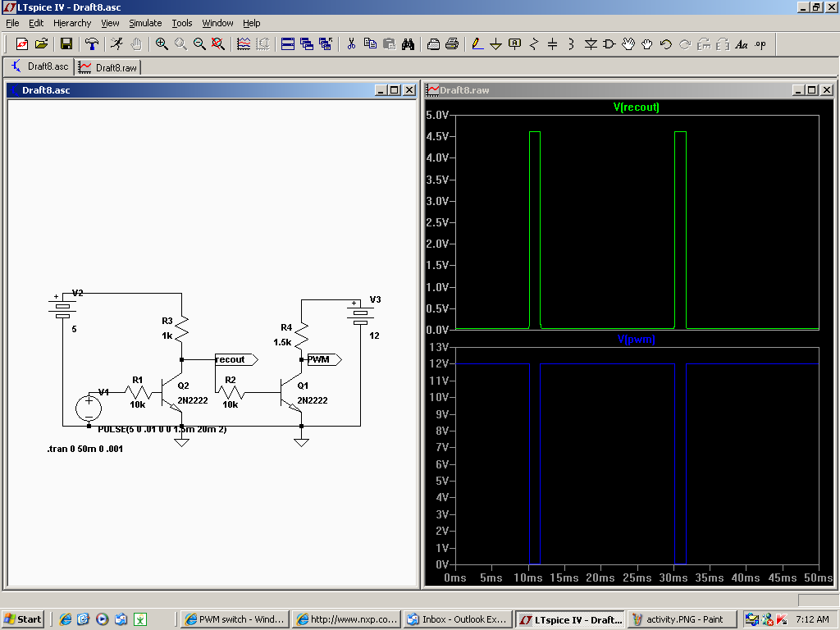Select the Move hand tool
Screen dimensions: 840x630
(x=628, y=44)
